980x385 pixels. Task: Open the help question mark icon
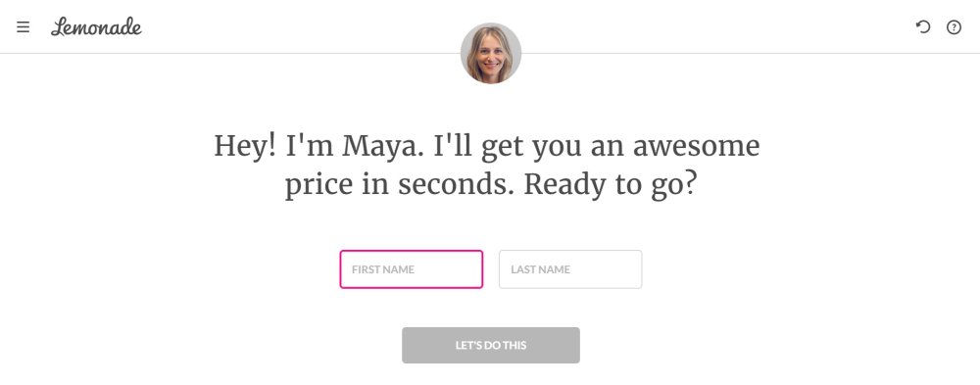pyautogui.click(x=954, y=26)
